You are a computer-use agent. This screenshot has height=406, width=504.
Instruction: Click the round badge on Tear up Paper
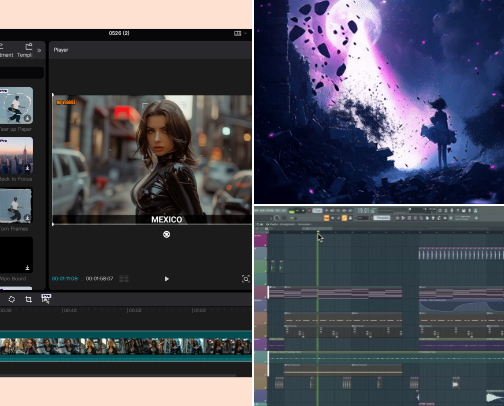click(x=27, y=118)
